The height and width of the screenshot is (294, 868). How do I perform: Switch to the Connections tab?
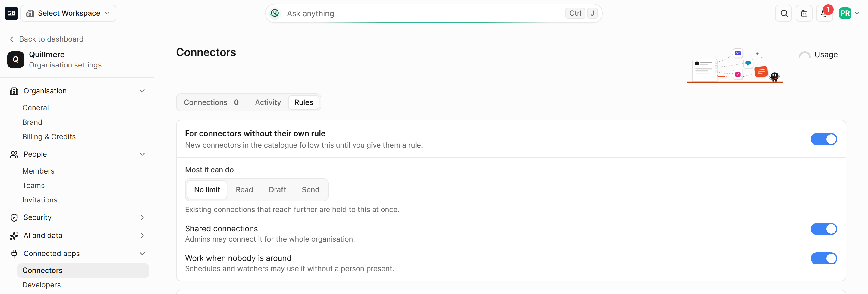coord(211,102)
